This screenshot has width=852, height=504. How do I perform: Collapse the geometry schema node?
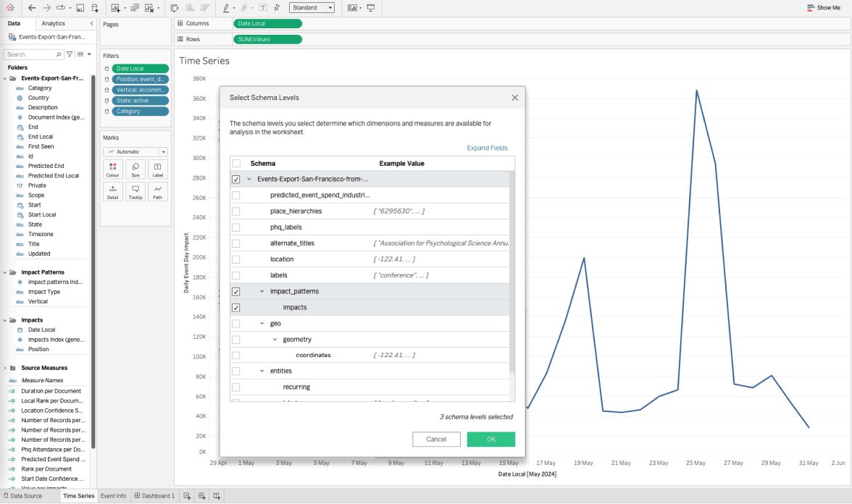275,340
